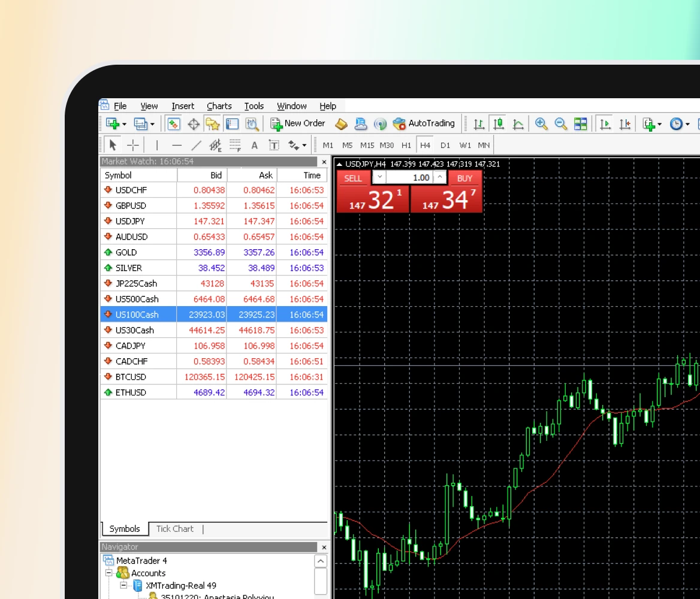Viewport: 700px width, 599px height.
Task: Select the Fibonacci Retracement drawing tool
Action: tap(234, 144)
